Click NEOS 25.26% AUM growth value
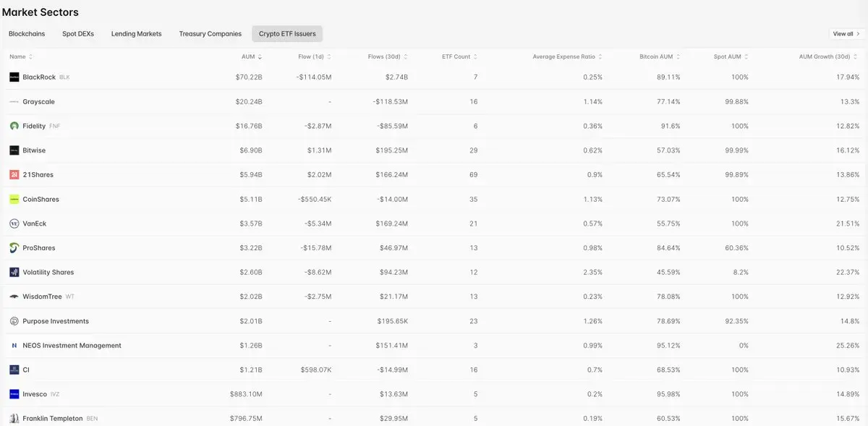The width and height of the screenshot is (868, 426). tap(848, 346)
